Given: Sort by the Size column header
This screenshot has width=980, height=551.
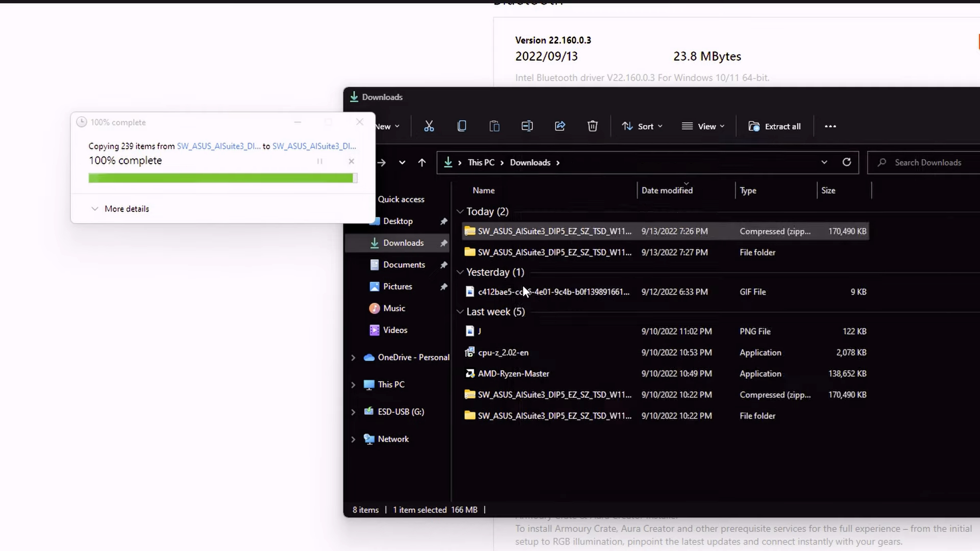Looking at the screenshot, I should coord(828,190).
